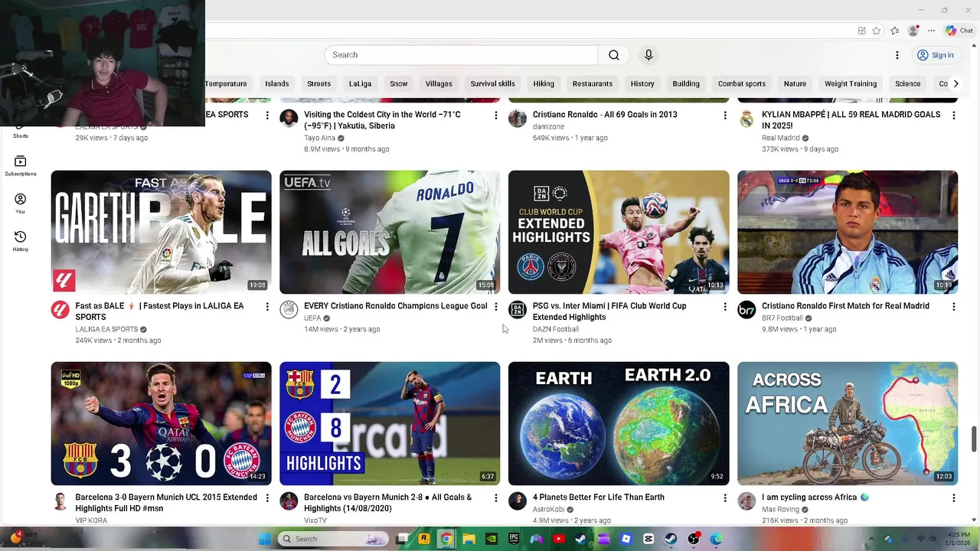
Task: Open split screen tool in address bar
Action: [861, 31]
